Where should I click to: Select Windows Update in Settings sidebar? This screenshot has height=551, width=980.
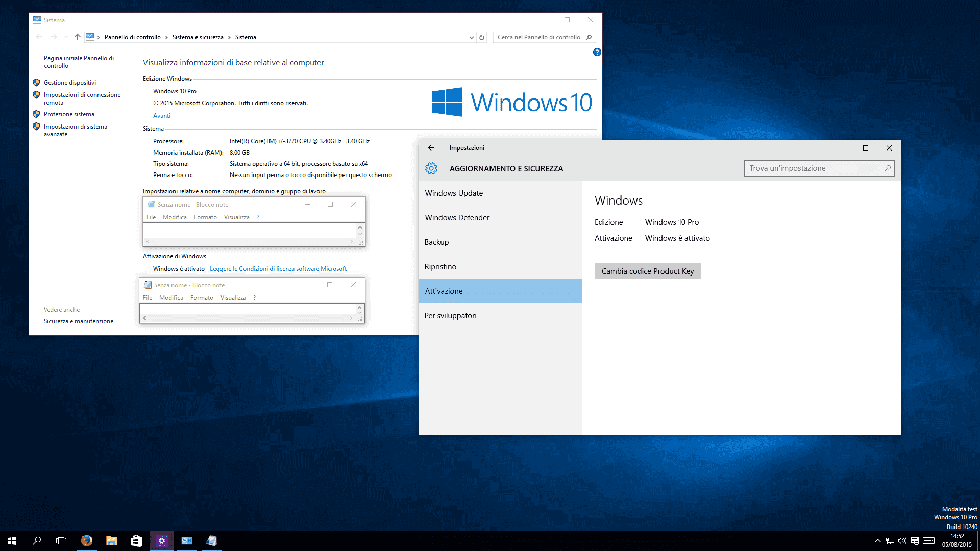(x=501, y=193)
